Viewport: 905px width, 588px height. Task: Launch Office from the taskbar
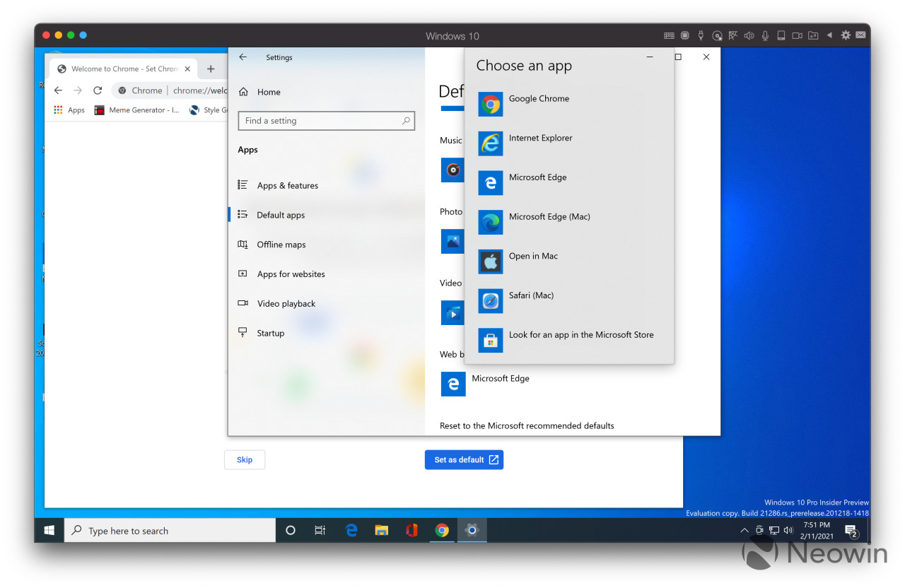411,530
